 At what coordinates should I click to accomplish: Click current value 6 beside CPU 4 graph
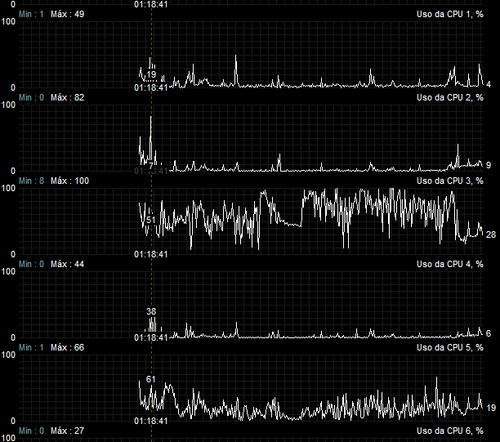click(488, 334)
